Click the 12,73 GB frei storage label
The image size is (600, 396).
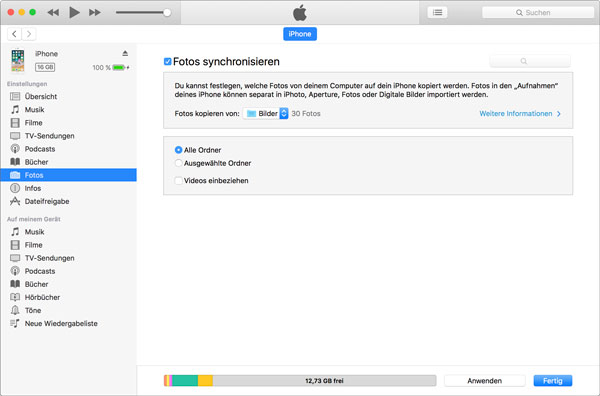[x=324, y=381]
